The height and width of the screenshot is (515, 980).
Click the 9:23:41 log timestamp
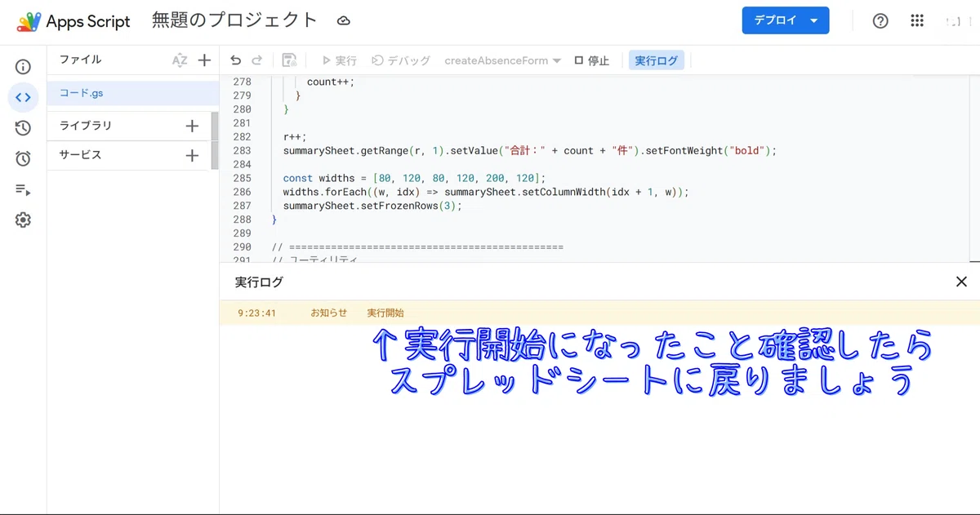coord(257,313)
